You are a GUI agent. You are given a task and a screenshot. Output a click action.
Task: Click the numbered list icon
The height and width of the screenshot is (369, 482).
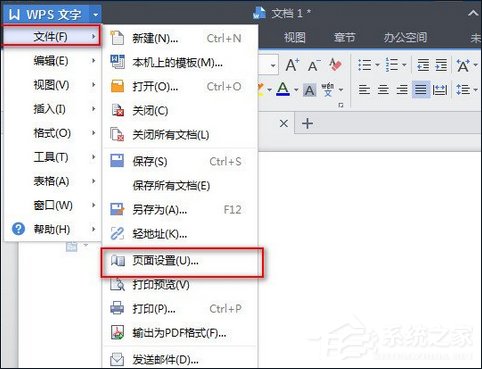[392, 65]
